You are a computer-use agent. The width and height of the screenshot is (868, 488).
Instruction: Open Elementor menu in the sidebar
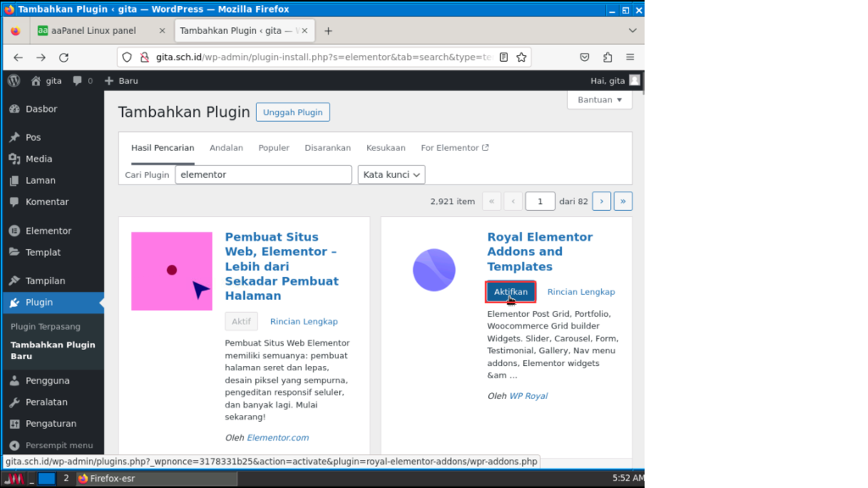[x=48, y=230]
